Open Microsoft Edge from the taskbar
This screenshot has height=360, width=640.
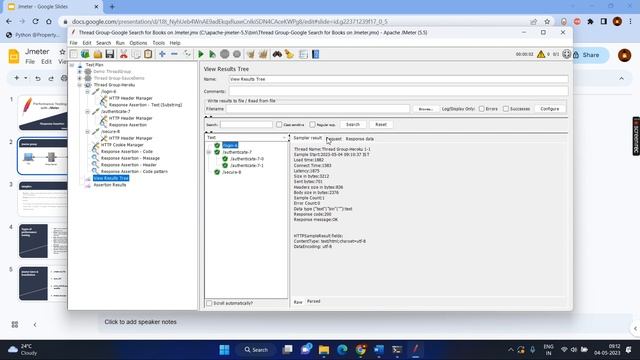click(342, 350)
